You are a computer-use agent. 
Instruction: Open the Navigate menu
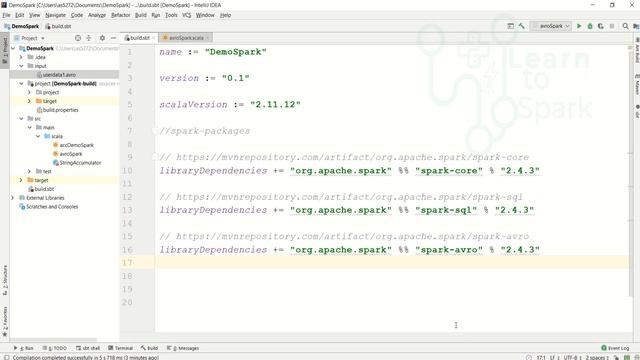coord(56,15)
